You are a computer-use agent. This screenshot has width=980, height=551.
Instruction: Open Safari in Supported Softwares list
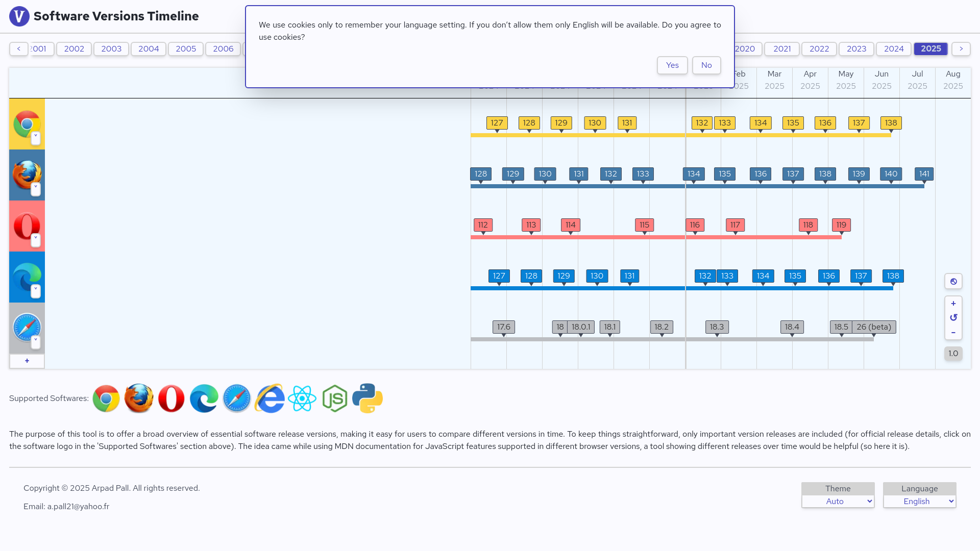237,398
